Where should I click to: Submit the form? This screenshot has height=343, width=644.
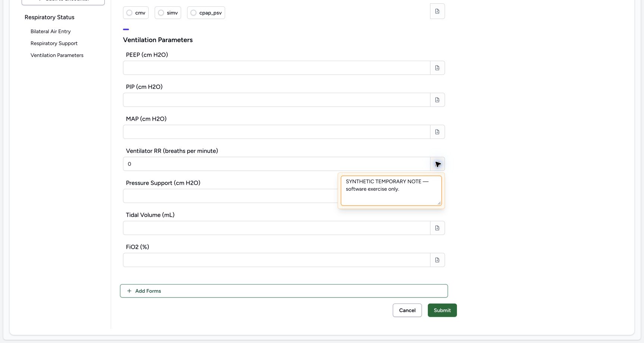(442, 310)
